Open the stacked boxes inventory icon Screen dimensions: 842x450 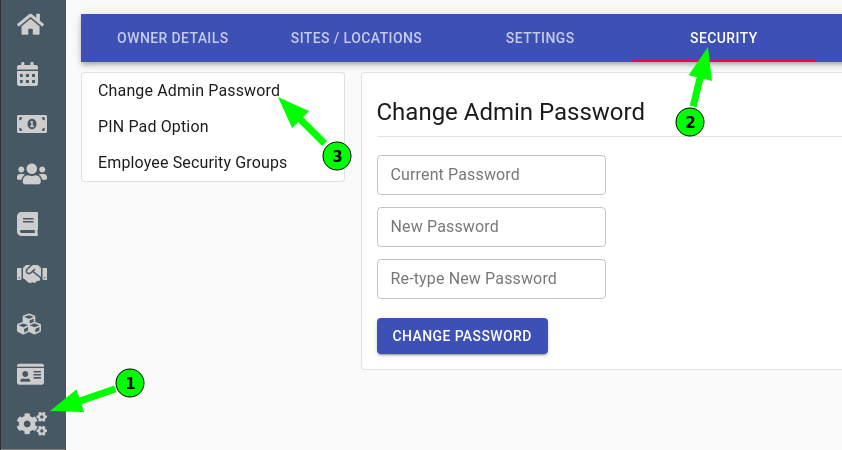29,324
